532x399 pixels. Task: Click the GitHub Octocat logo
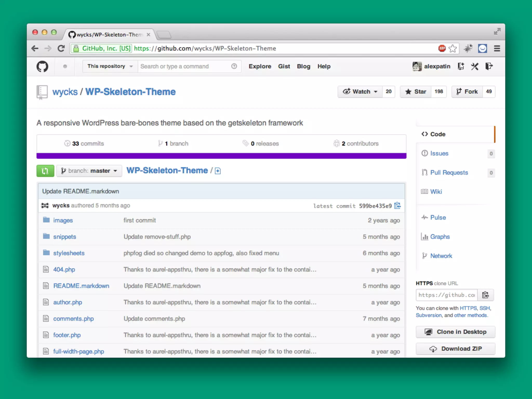tap(42, 66)
